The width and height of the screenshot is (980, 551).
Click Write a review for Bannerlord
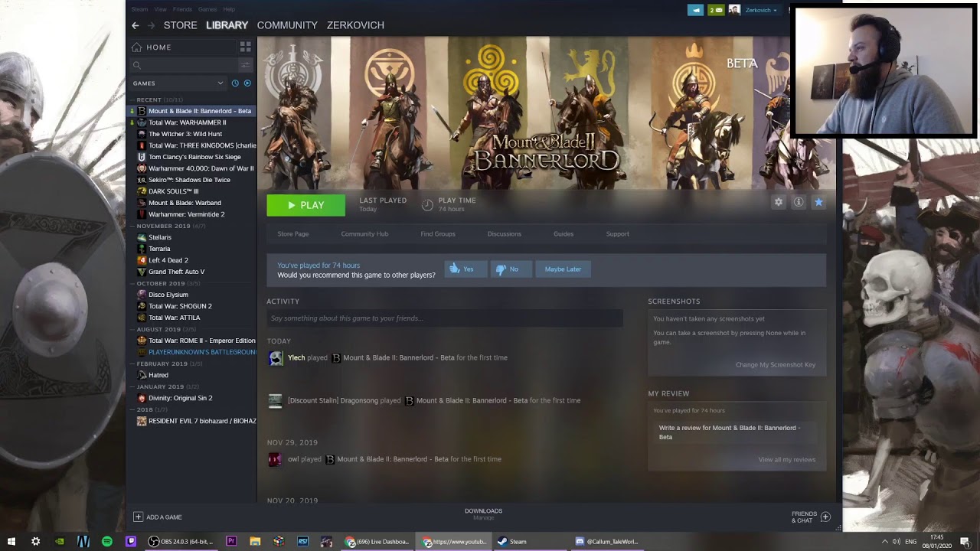coord(735,432)
